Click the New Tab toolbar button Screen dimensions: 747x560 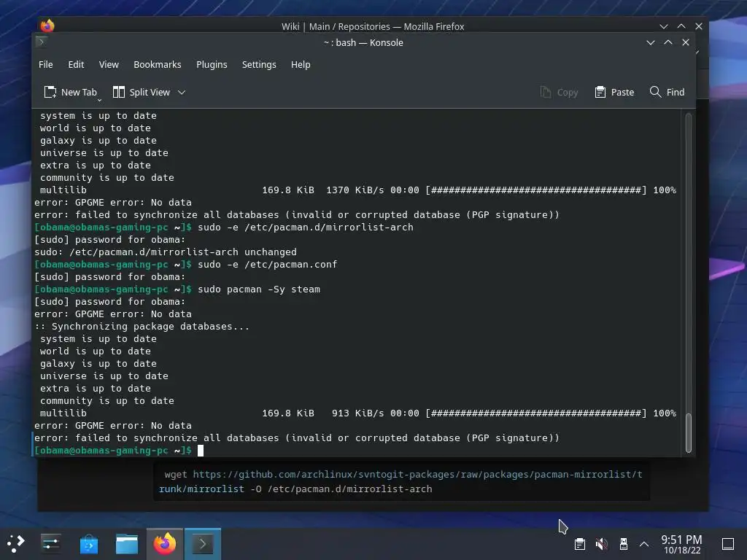71,92
